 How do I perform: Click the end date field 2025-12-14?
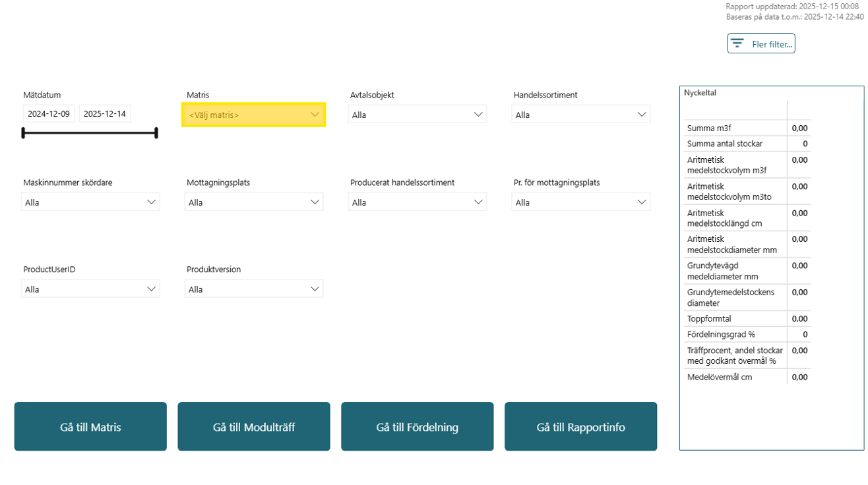(x=105, y=114)
